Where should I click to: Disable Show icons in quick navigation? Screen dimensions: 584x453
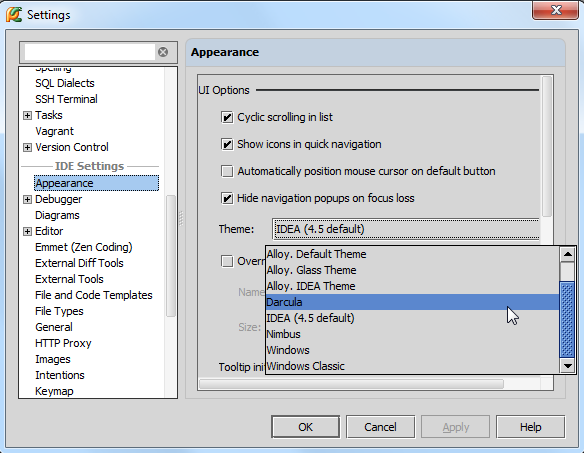(x=227, y=144)
